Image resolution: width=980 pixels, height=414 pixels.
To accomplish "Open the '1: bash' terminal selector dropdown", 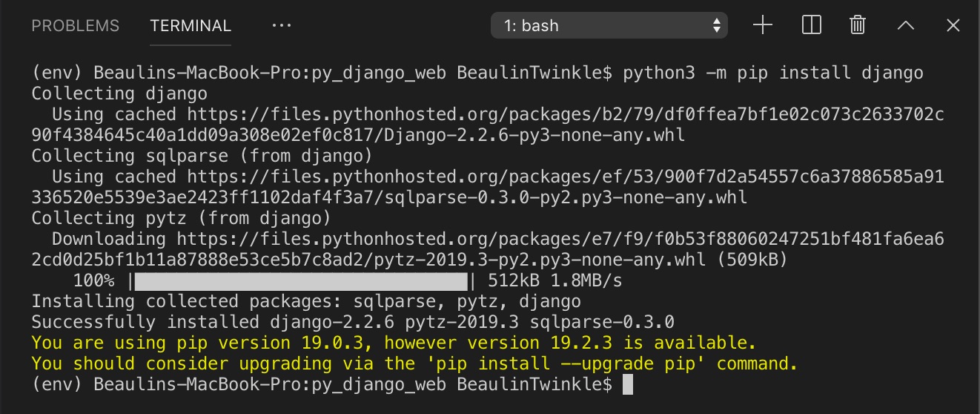I will [x=609, y=25].
